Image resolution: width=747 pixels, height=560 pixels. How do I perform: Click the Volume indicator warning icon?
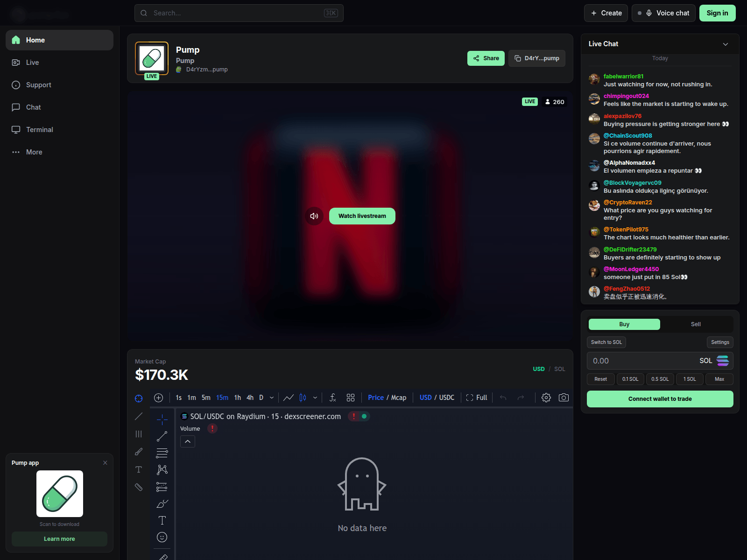coord(212,428)
